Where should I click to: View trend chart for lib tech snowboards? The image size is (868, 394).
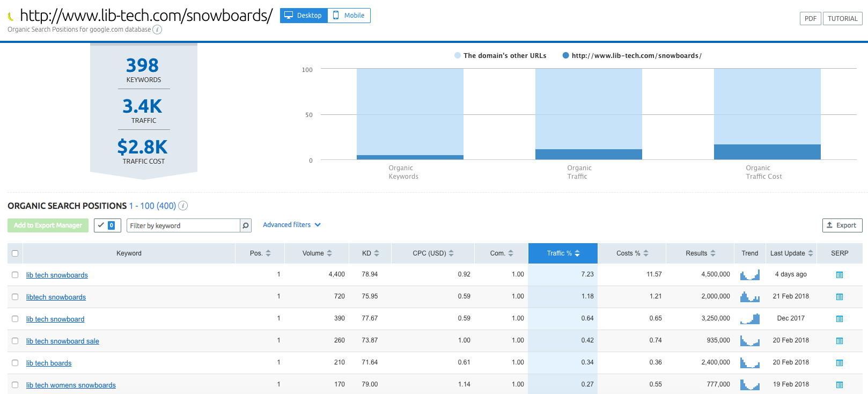(750, 275)
